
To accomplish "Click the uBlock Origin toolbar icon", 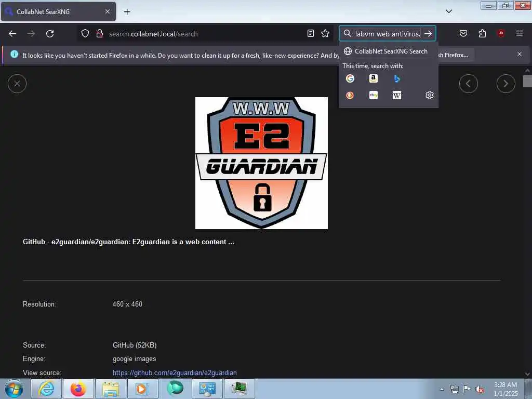I will tap(501, 34).
